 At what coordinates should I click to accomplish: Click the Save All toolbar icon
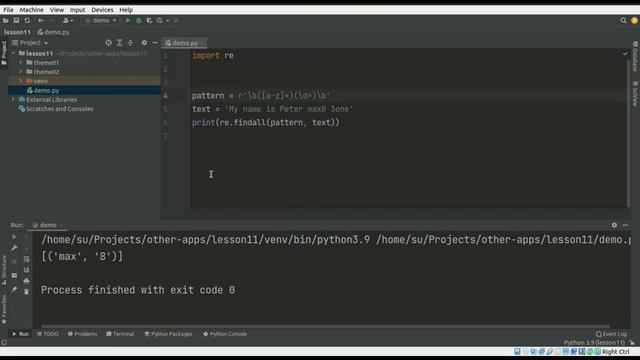pos(16,20)
